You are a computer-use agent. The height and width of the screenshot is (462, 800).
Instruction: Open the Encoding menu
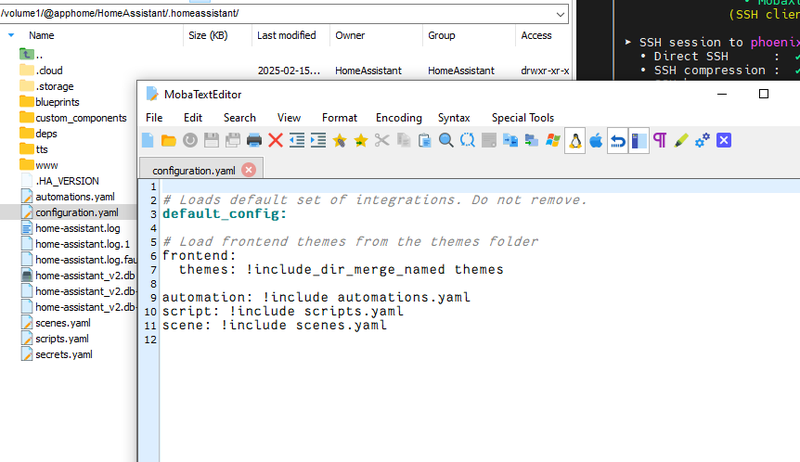(x=399, y=118)
